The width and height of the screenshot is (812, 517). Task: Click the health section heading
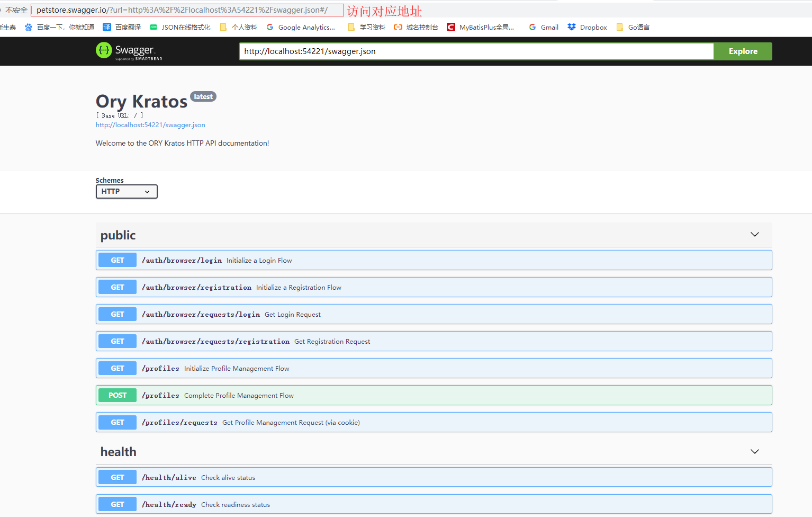pyautogui.click(x=119, y=452)
